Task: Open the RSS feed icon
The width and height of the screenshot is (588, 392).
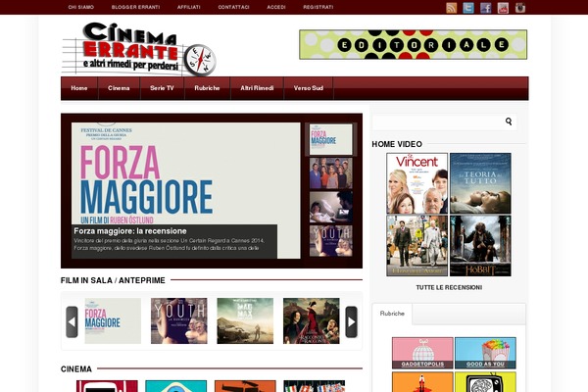Action: coord(451,8)
